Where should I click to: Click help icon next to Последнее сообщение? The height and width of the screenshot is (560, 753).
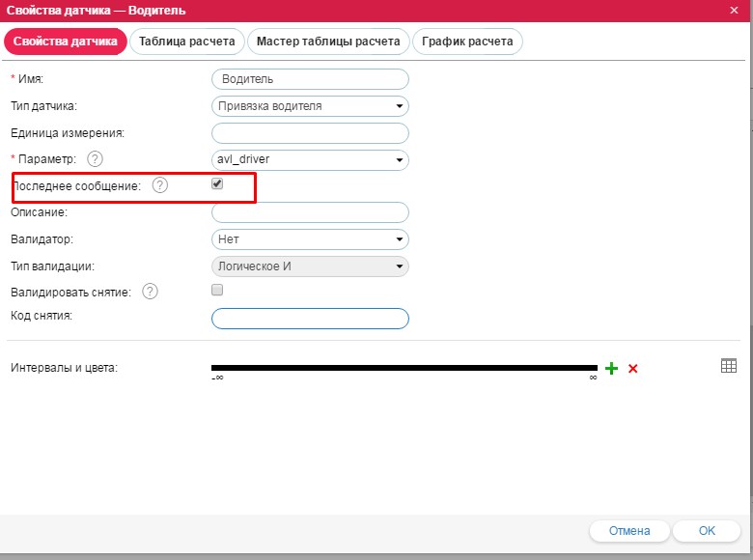click(160, 186)
